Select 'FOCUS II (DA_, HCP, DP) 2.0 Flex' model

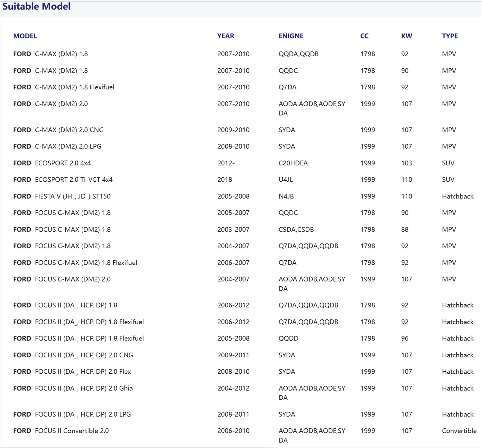point(83,372)
